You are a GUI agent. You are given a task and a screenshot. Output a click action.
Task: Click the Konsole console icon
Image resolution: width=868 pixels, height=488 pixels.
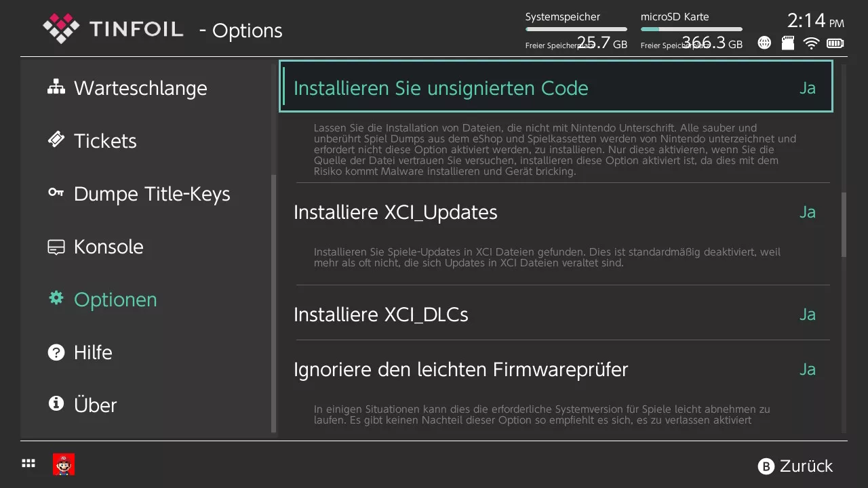tap(56, 247)
